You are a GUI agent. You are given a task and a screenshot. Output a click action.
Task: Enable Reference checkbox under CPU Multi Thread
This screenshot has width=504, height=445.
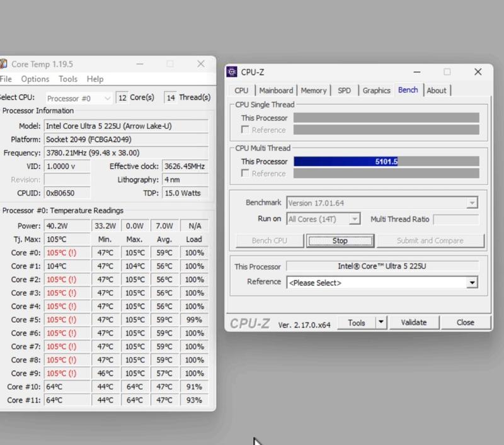coord(245,173)
